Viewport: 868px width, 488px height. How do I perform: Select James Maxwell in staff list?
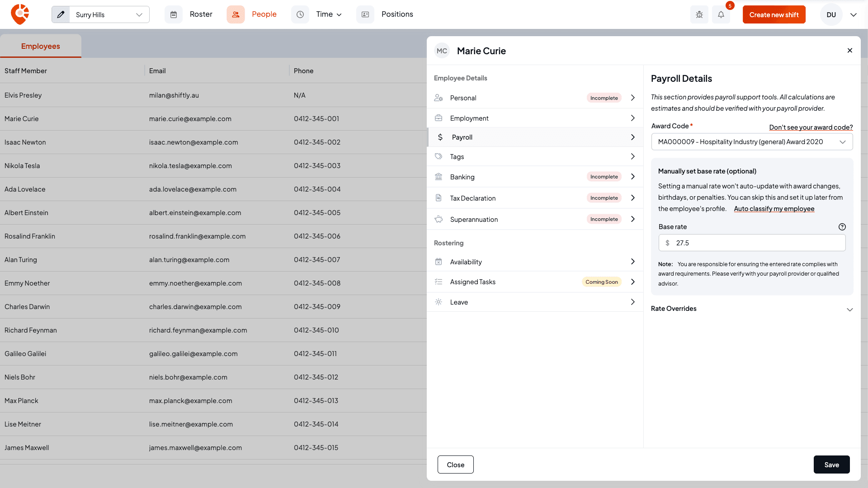pos(27,448)
